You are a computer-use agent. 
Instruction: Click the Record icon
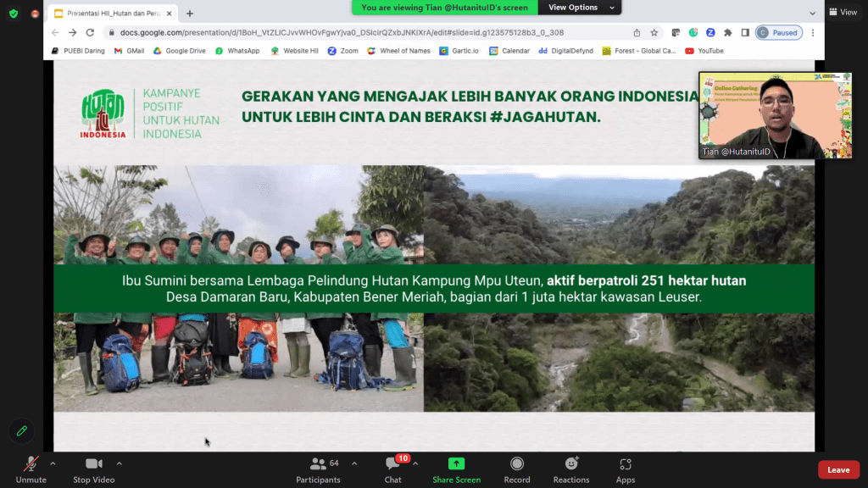516,469
